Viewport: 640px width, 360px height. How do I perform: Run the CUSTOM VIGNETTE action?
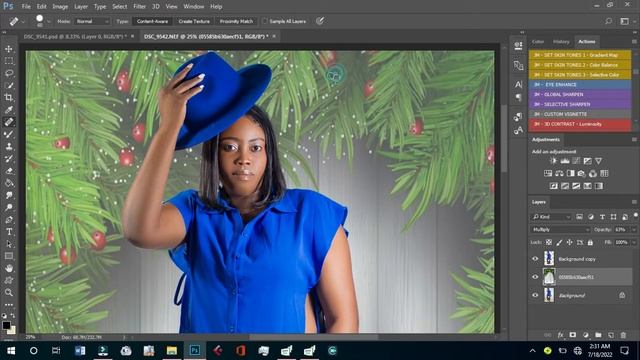tap(580, 114)
